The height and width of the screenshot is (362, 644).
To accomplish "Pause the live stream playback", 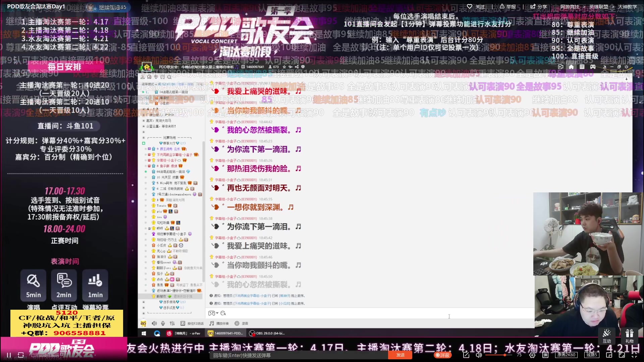I will tap(9, 355).
